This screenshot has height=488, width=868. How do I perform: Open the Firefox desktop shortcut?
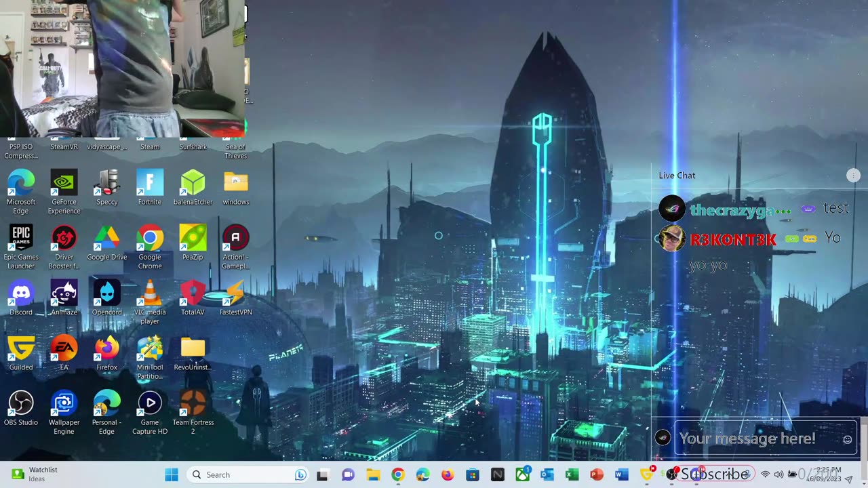[x=107, y=353]
